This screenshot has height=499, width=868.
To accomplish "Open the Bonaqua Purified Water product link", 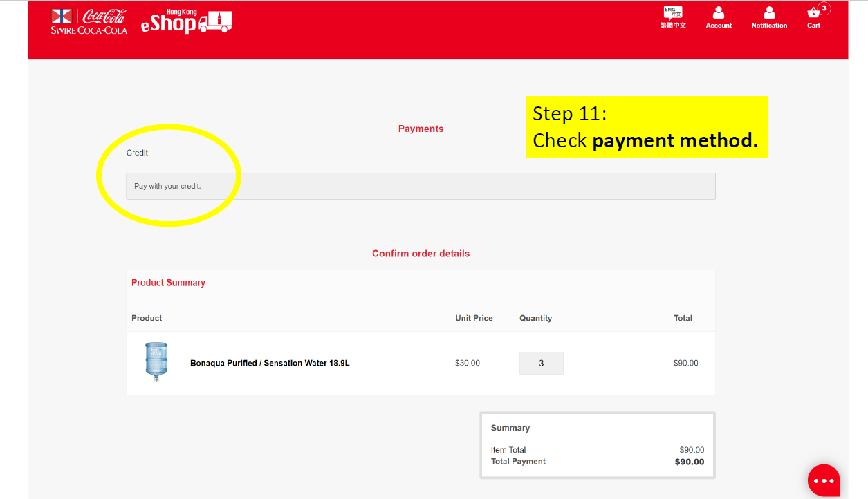I will point(268,362).
